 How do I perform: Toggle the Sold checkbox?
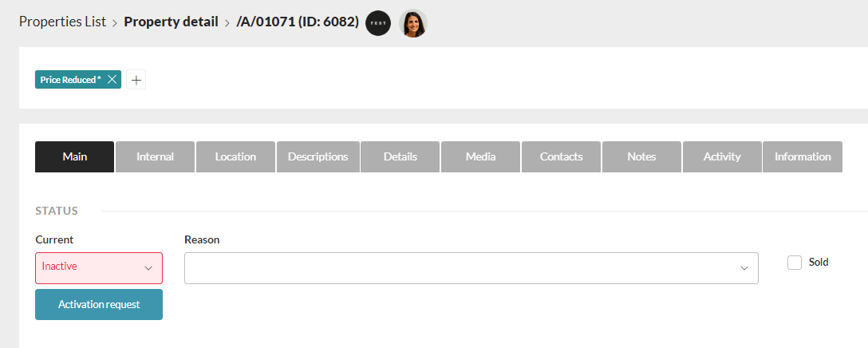tap(795, 263)
